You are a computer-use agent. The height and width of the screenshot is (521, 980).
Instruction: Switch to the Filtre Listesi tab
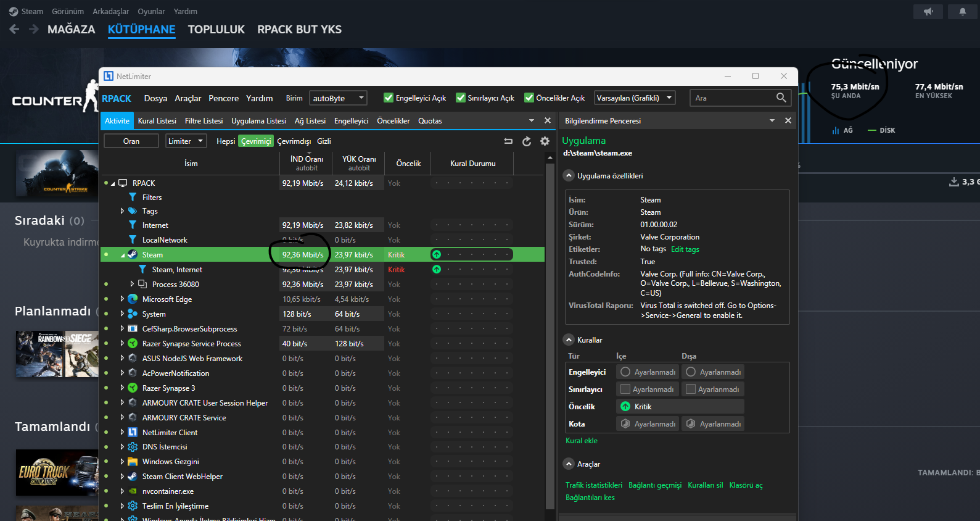point(204,121)
